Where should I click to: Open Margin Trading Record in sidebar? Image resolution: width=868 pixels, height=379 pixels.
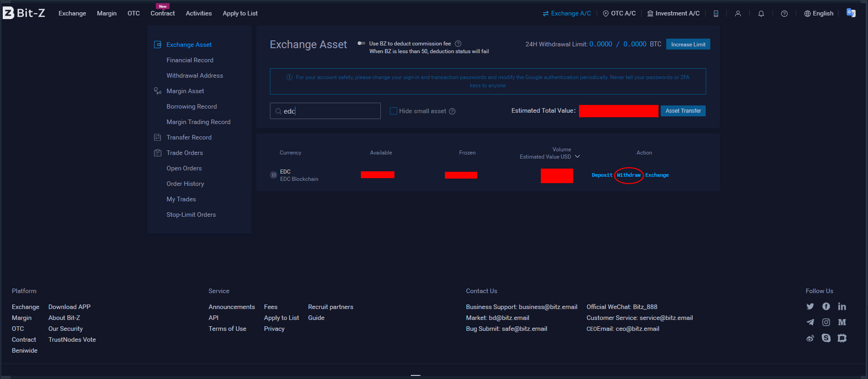[199, 122]
